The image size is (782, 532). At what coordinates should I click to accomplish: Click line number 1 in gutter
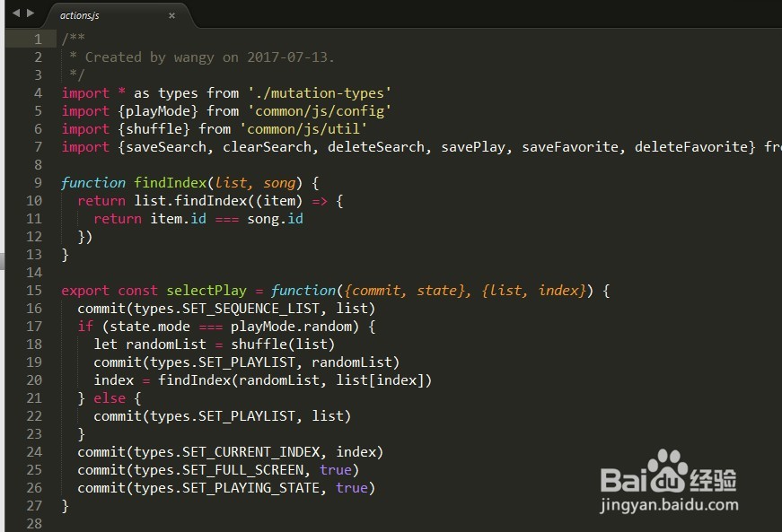click(x=38, y=39)
